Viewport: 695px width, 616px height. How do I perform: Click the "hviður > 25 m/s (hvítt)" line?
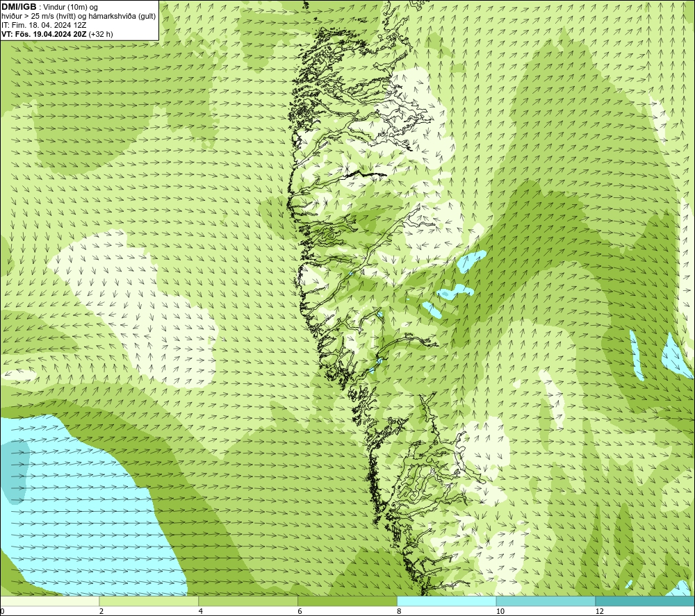point(79,16)
